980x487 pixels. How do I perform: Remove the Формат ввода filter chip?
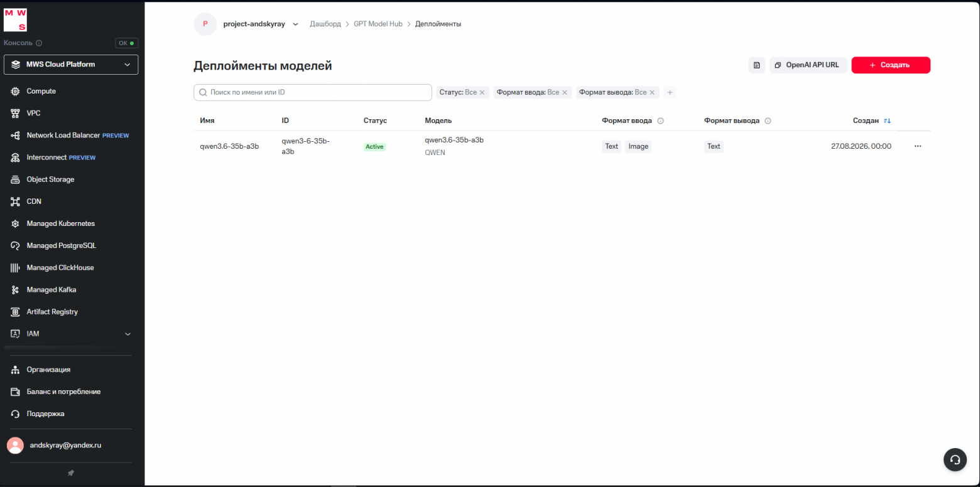pos(564,92)
